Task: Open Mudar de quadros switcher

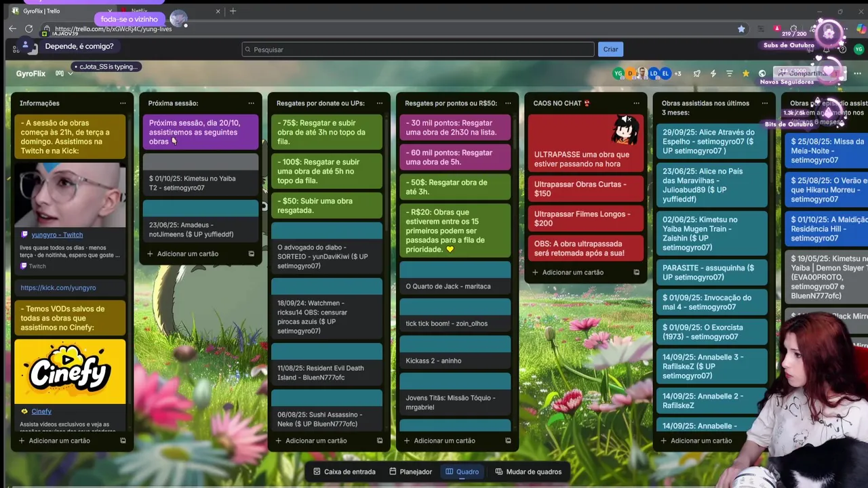Action: coord(528,472)
